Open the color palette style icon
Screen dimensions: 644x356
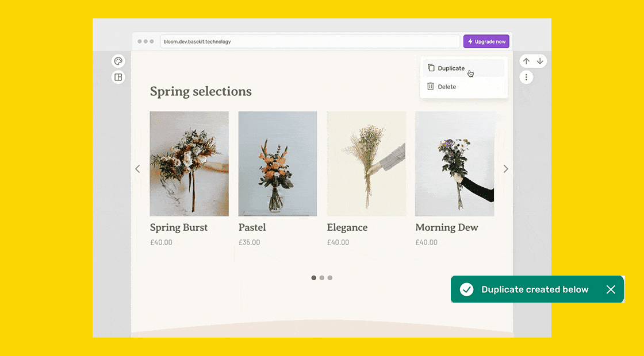point(118,61)
